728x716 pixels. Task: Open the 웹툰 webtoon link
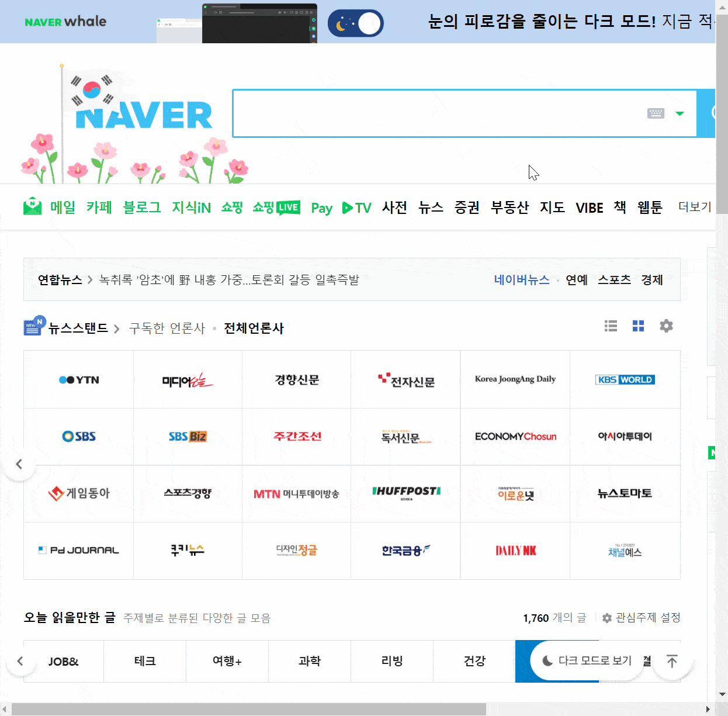[650, 207]
